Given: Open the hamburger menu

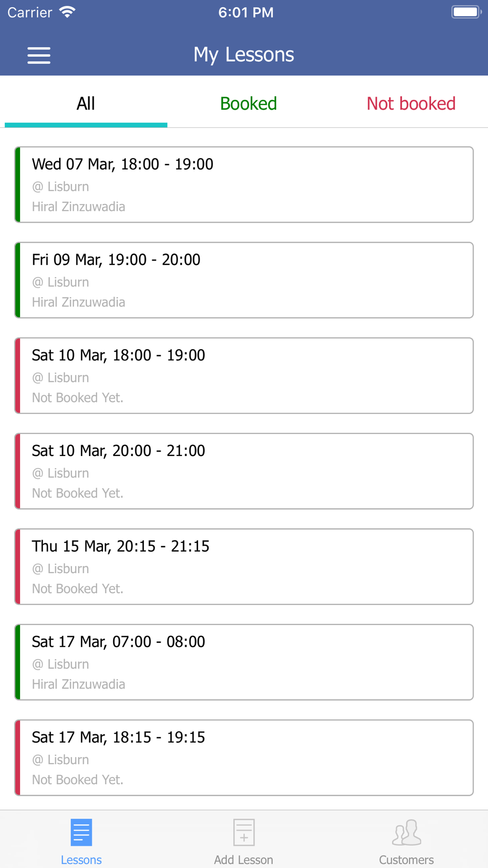Looking at the screenshot, I should pyautogui.click(x=39, y=55).
